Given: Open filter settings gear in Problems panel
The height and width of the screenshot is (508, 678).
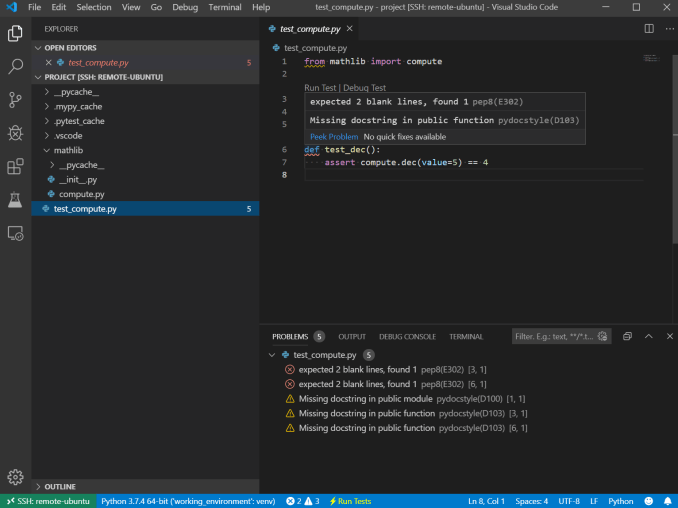Looking at the screenshot, I should point(602,336).
